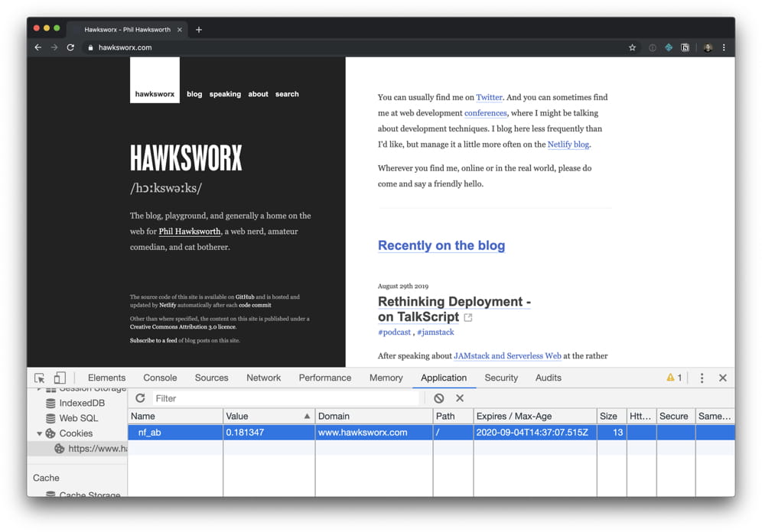Collapse the Cookies tree section

(x=40, y=433)
